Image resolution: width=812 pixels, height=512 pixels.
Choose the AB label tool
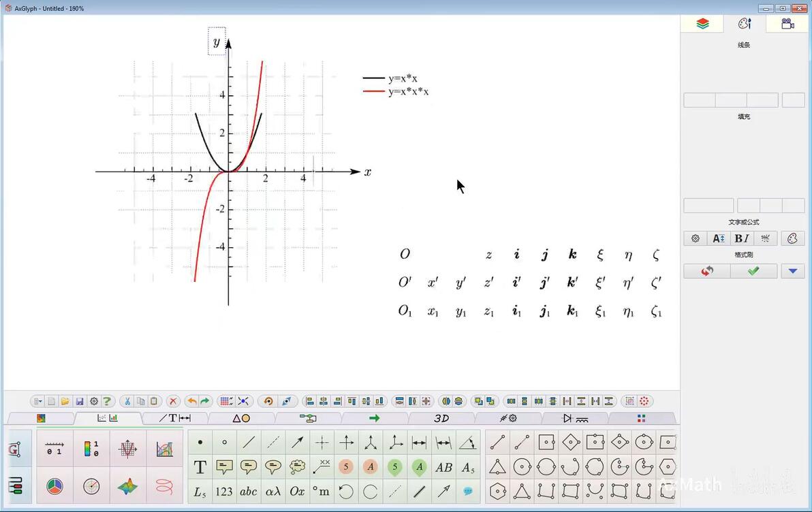443,467
